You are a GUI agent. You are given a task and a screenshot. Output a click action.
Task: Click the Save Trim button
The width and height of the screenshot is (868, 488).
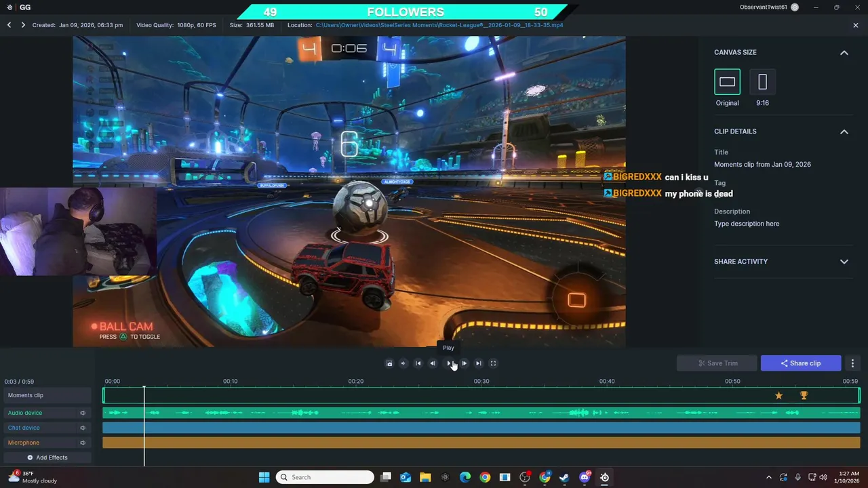point(717,363)
